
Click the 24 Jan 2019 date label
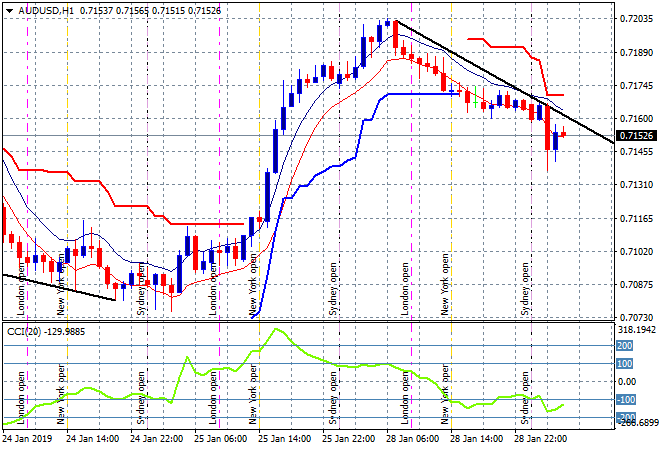click(x=30, y=437)
